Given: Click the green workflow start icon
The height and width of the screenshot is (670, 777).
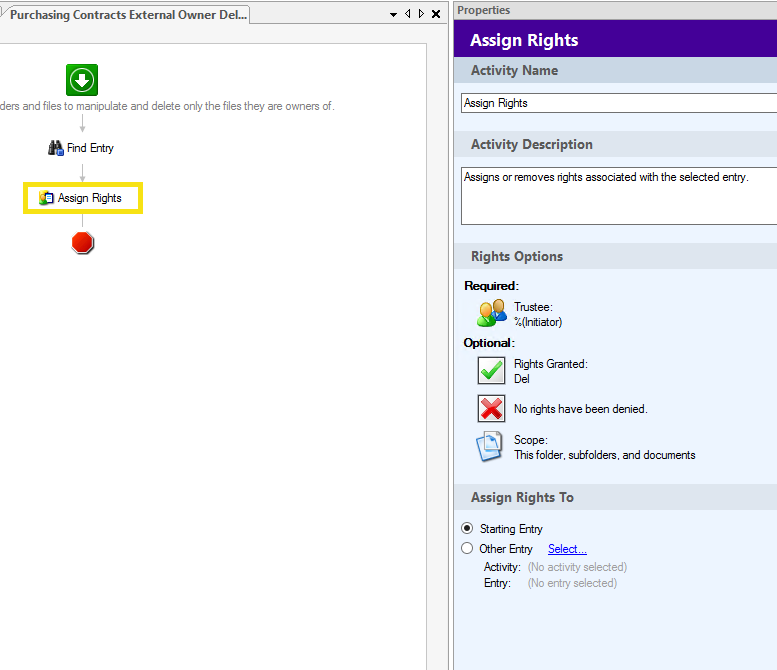Looking at the screenshot, I should 82,79.
